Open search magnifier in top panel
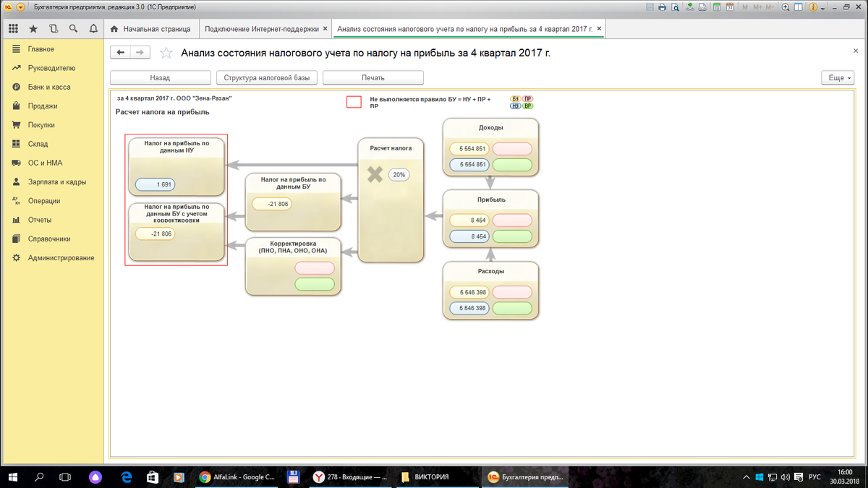 (x=73, y=29)
